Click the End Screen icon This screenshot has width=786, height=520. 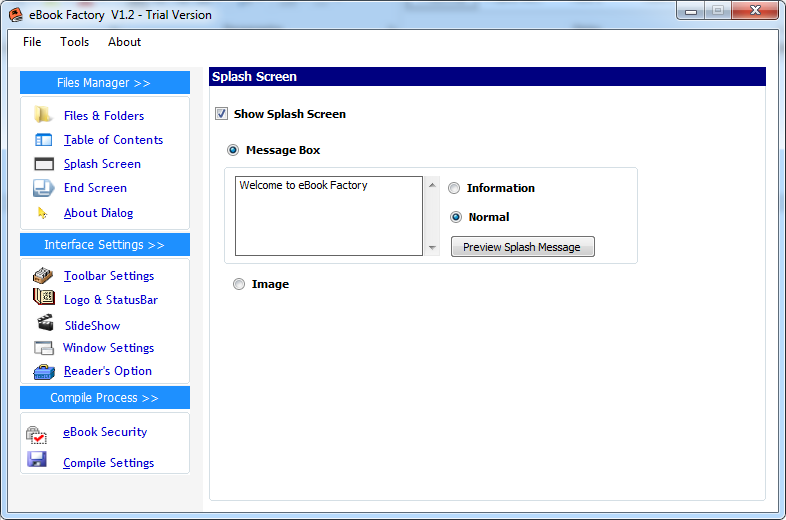pyautogui.click(x=44, y=188)
